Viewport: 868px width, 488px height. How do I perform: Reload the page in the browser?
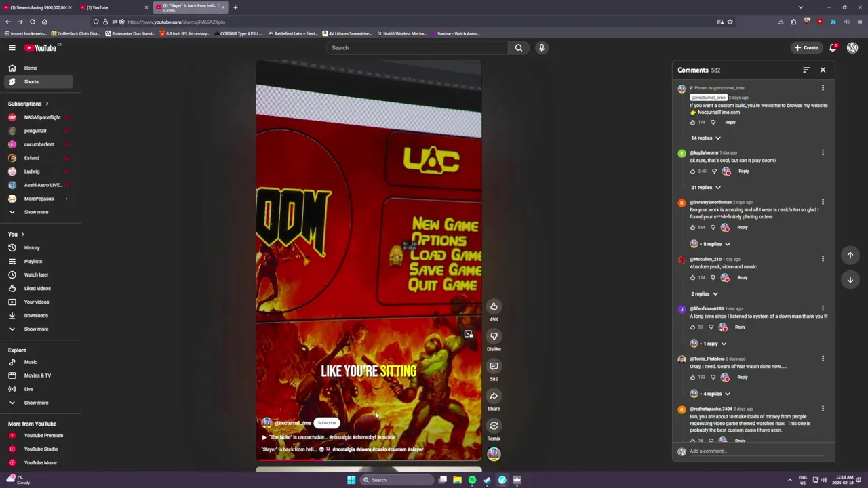33,22
